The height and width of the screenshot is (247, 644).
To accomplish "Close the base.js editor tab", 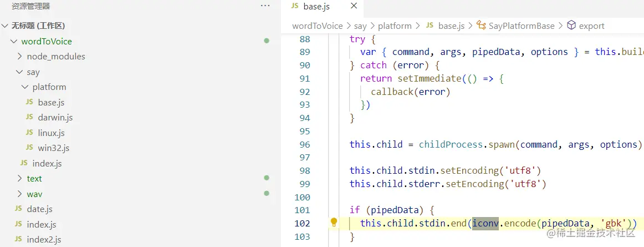I will coord(354,6).
